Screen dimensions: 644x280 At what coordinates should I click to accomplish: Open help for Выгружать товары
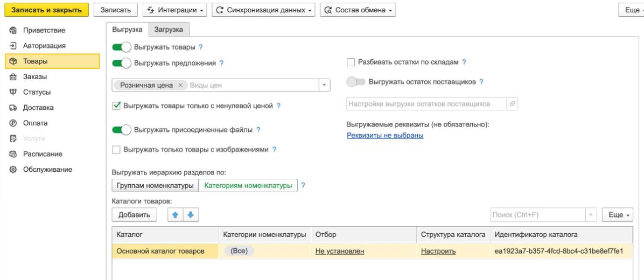[200, 47]
